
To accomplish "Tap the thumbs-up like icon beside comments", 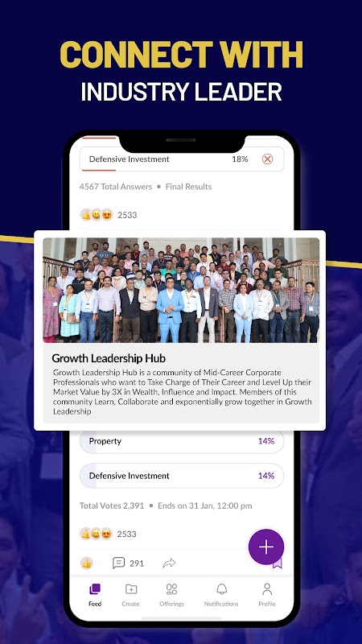I will tap(86, 563).
